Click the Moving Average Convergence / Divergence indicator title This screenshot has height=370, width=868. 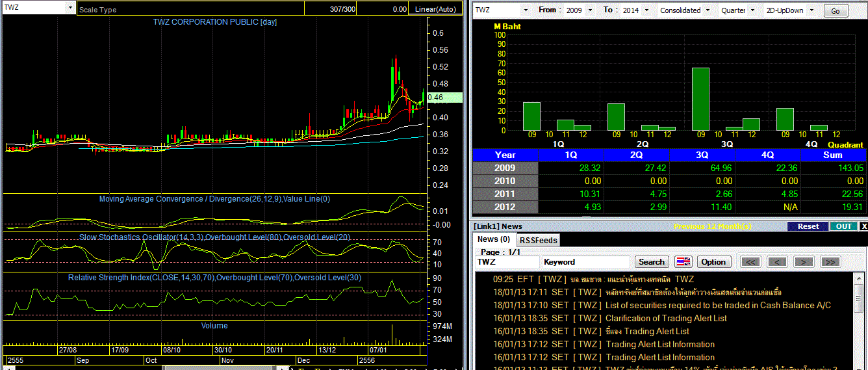click(x=214, y=199)
